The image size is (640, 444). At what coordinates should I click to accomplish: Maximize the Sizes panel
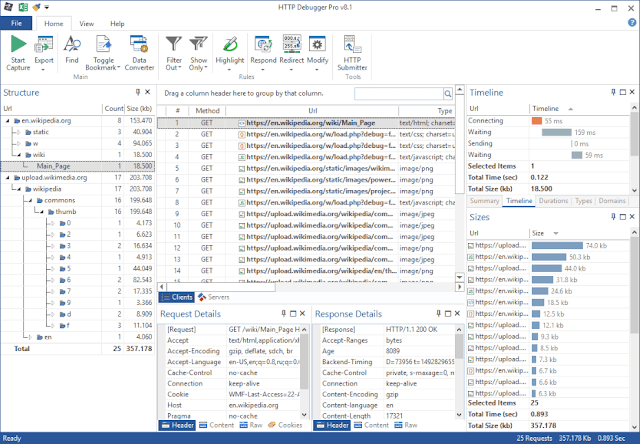point(623,217)
